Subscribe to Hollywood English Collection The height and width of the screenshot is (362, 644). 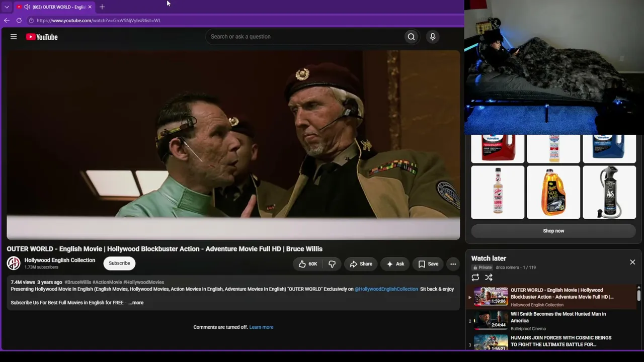[x=119, y=263]
